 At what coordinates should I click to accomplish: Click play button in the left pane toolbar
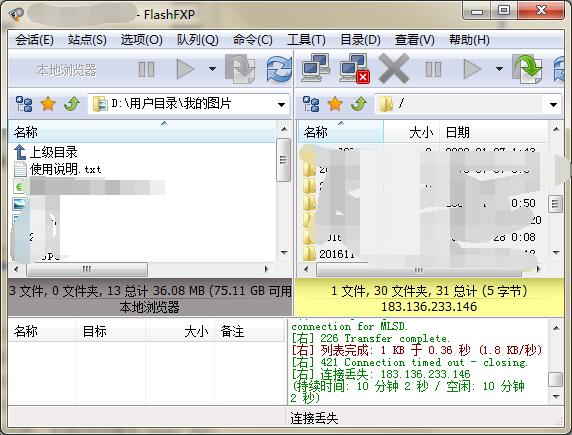coord(185,69)
